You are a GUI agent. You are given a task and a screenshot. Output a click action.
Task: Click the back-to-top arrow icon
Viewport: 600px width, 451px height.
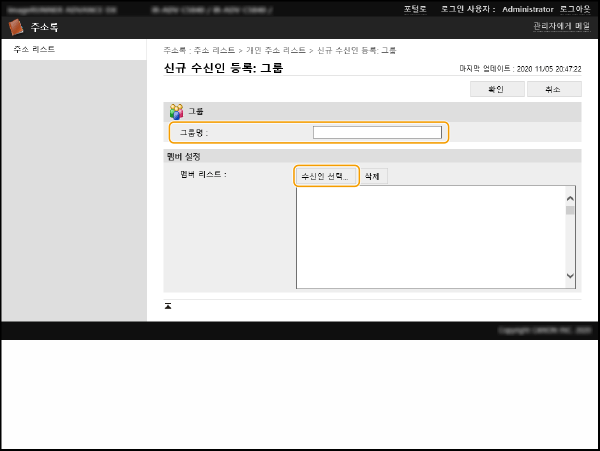[168, 305]
